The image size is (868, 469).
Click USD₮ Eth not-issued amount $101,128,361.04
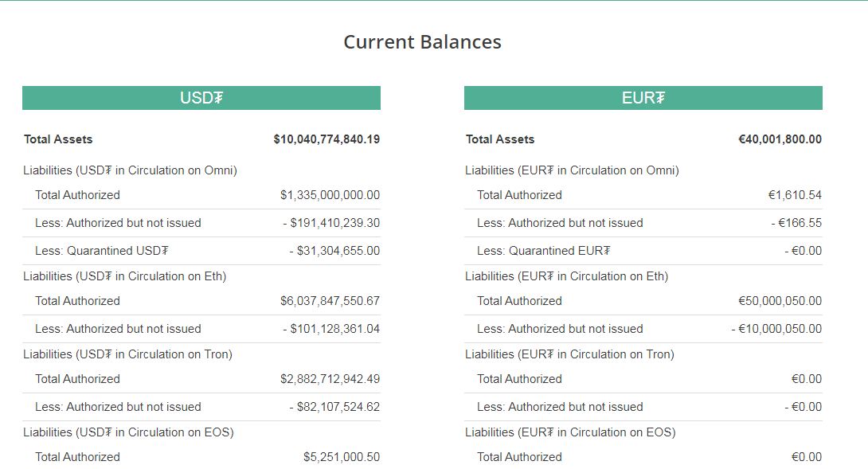pos(331,329)
